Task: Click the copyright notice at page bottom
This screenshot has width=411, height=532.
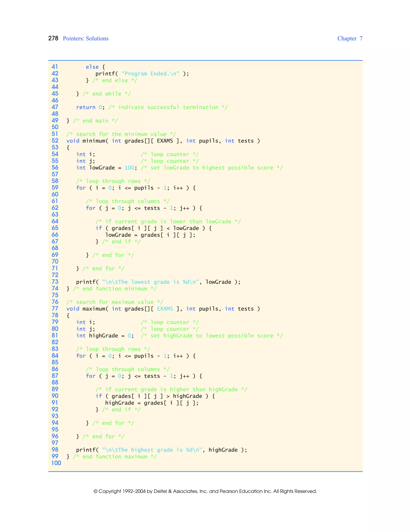Action: click(x=205, y=491)
